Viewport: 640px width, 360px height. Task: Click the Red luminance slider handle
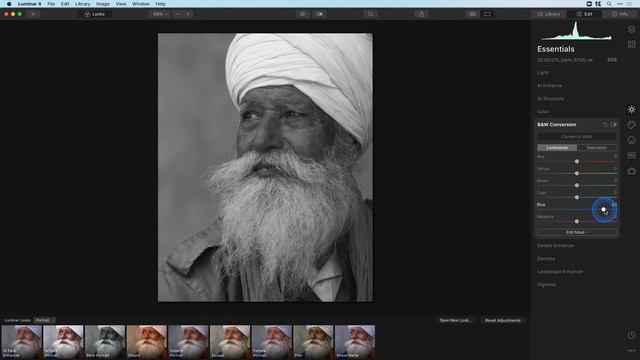[577, 162]
